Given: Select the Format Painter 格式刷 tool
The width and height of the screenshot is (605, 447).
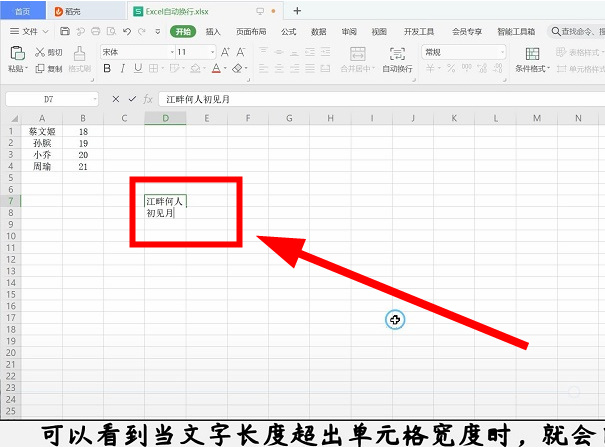Looking at the screenshot, I should pos(79,59).
